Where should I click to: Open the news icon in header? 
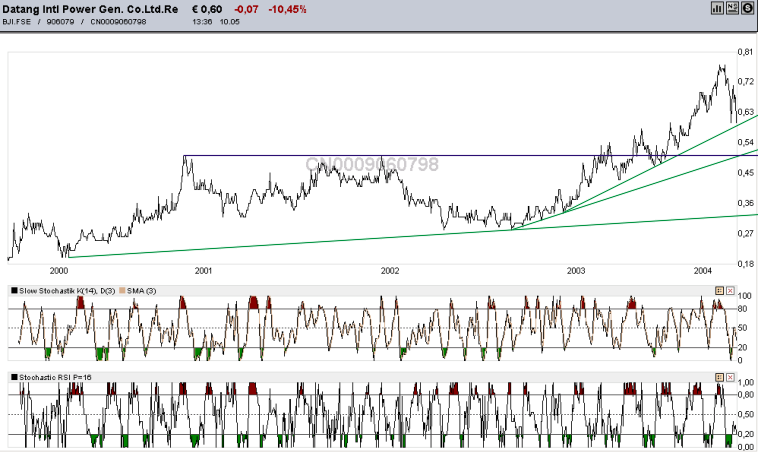coord(732,8)
